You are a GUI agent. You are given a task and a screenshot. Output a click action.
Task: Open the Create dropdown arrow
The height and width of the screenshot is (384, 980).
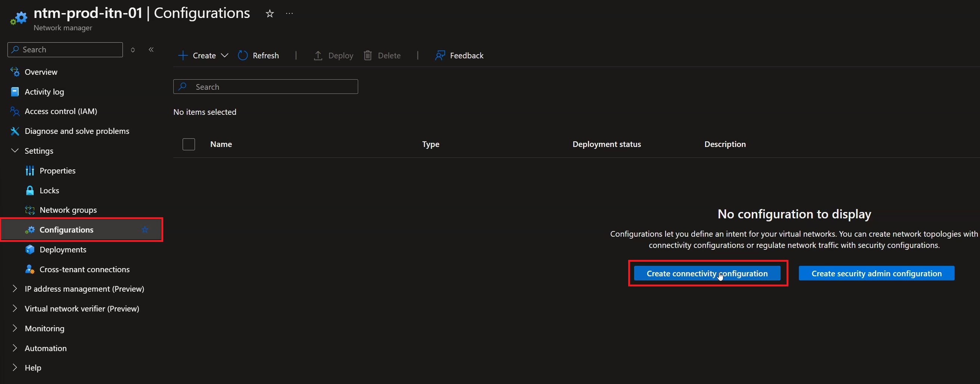[225, 56]
